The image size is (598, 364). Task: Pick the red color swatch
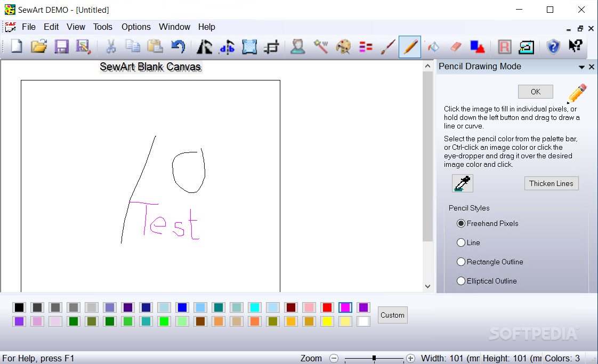pyautogui.click(x=327, y=308)
